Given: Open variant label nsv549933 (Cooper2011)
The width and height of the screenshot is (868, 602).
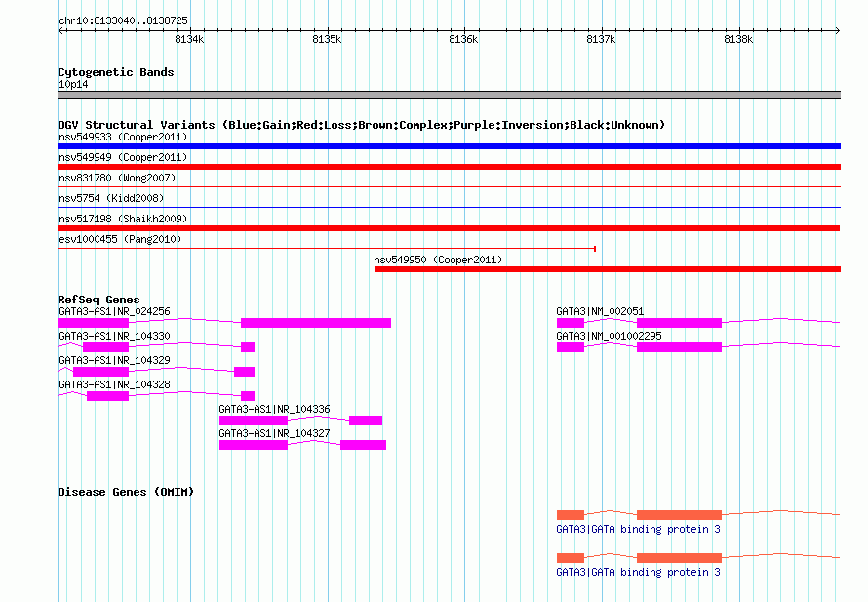Looking at the screenshot, I should click(123, 137).
